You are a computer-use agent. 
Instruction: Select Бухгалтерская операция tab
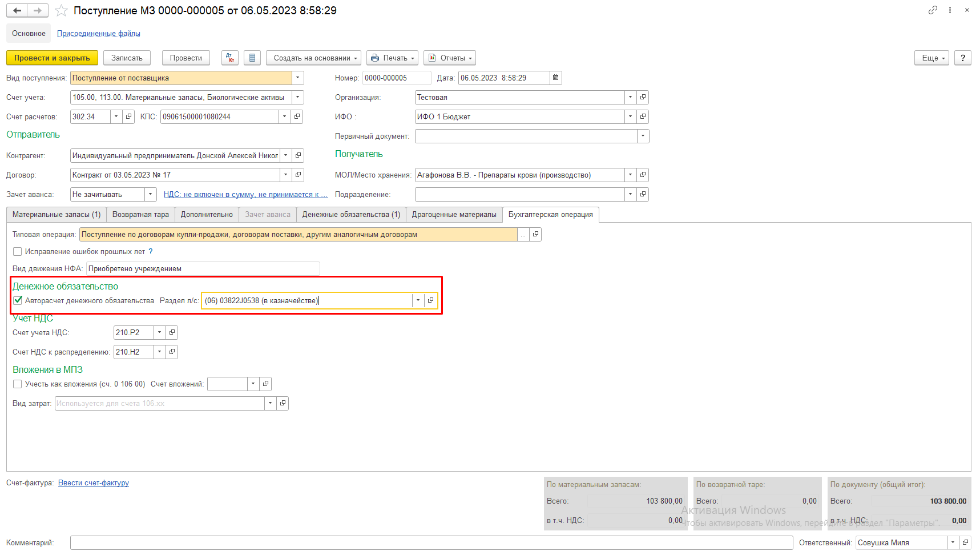[551, 215]
